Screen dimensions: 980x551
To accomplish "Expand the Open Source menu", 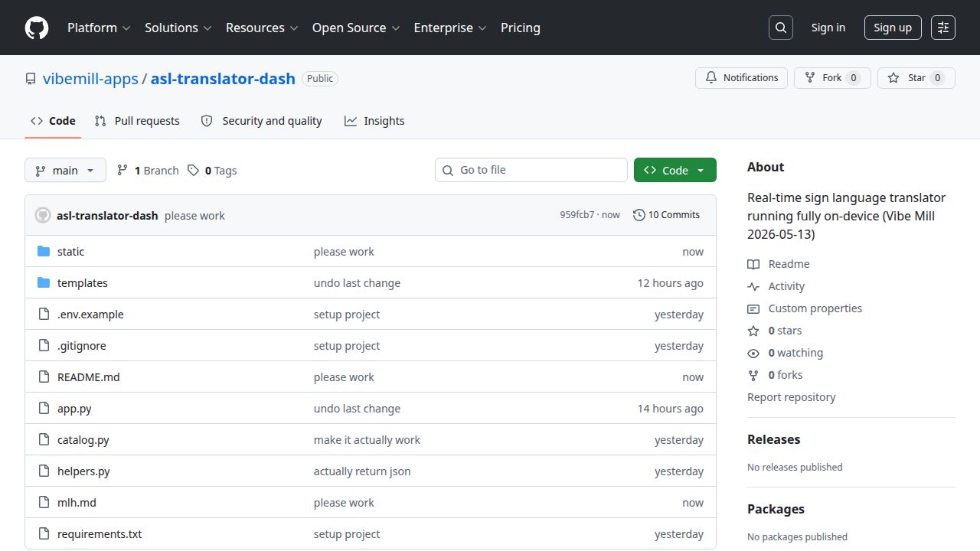I will (356, 28).
